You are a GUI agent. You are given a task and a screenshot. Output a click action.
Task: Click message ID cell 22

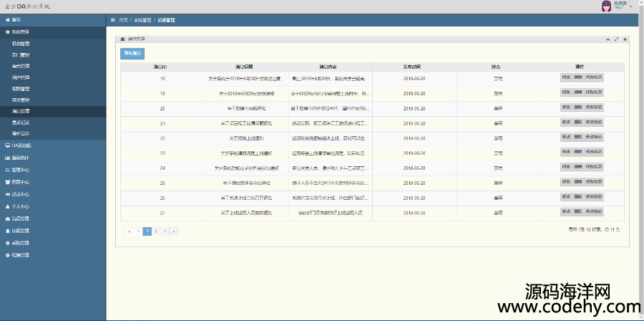pyautogui.click(x=162, y=138)
